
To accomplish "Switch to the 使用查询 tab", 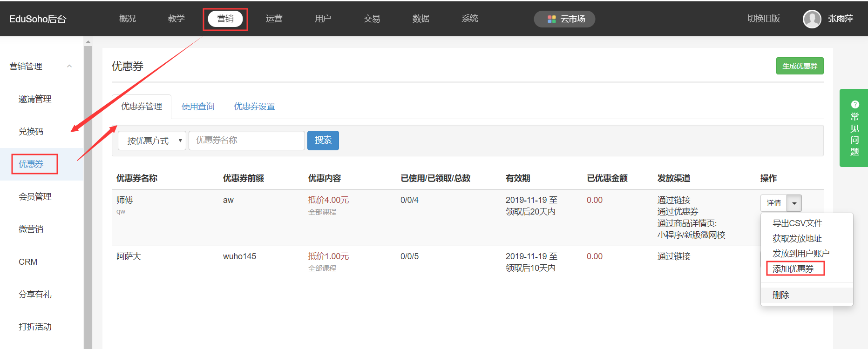I will tap(198, 107).
